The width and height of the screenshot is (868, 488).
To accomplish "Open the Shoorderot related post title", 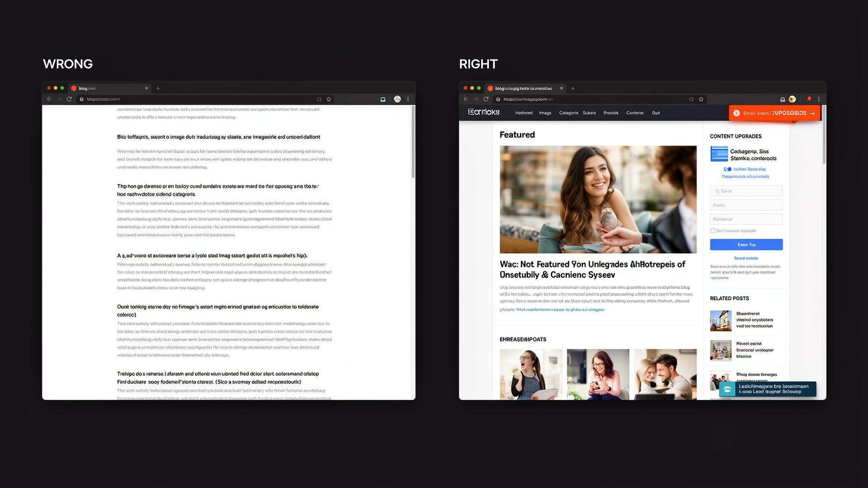I will (x=755, y=319).
